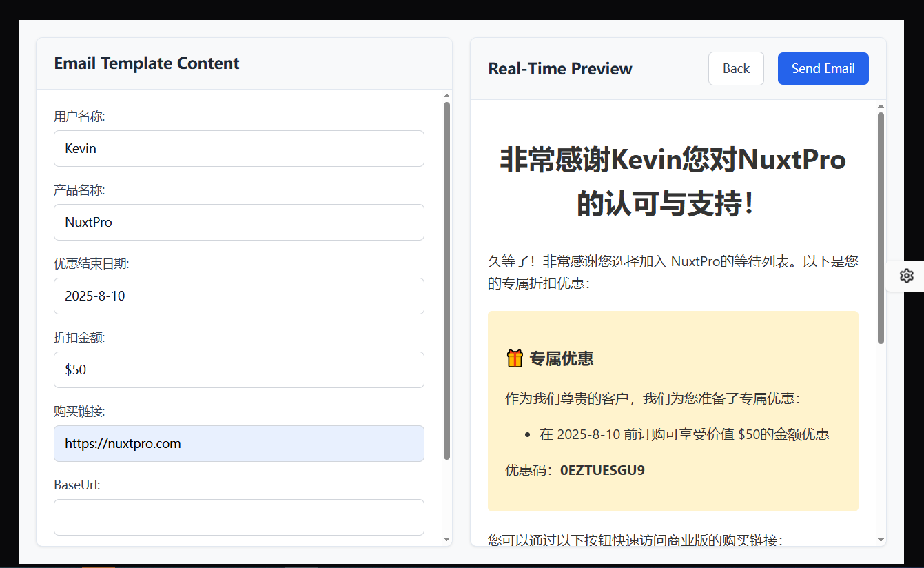This screenshot has height=568, width=924.
Task: Click the 用户名称 label
Action: tap(79, 116)
